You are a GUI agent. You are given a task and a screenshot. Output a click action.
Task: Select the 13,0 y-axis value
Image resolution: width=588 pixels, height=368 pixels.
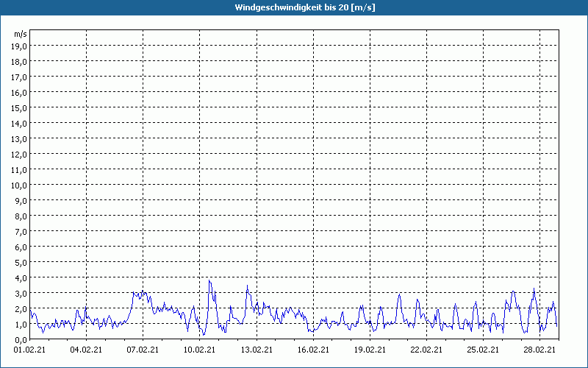pyautogui.click(x=20, y=139)
